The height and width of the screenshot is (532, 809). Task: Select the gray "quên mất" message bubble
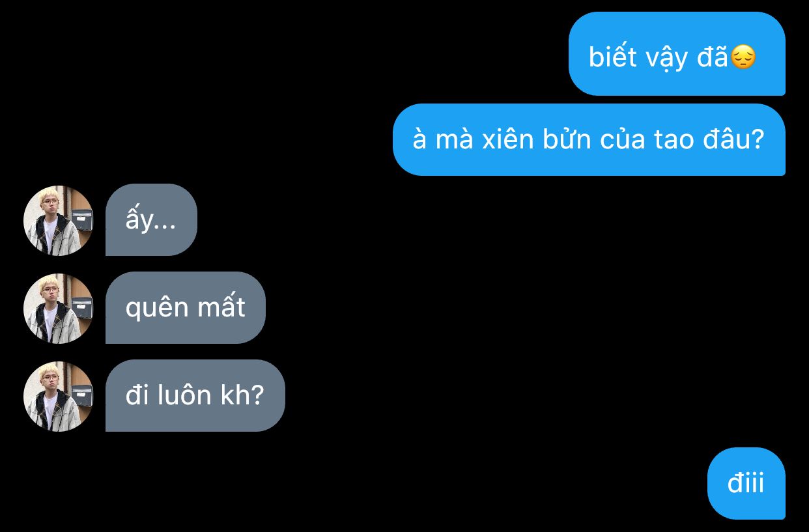click(x=186, y=307)
